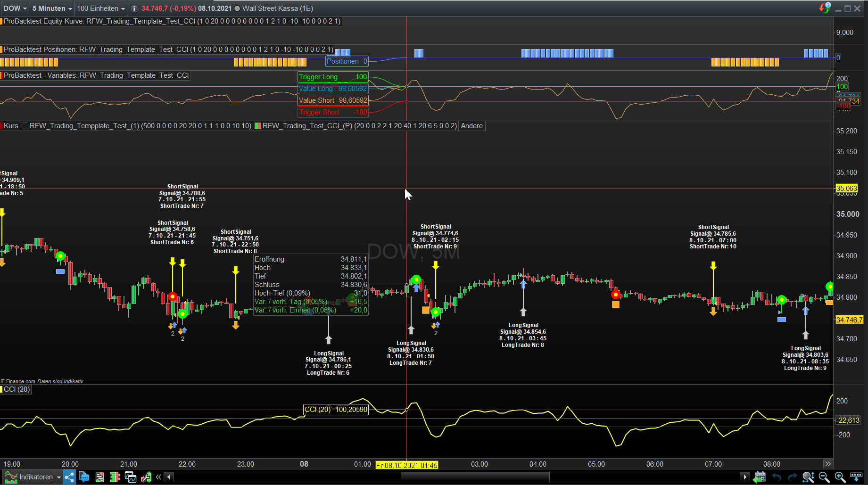
Task: Click the 04:00 time axis label
Action: [538, 464]
